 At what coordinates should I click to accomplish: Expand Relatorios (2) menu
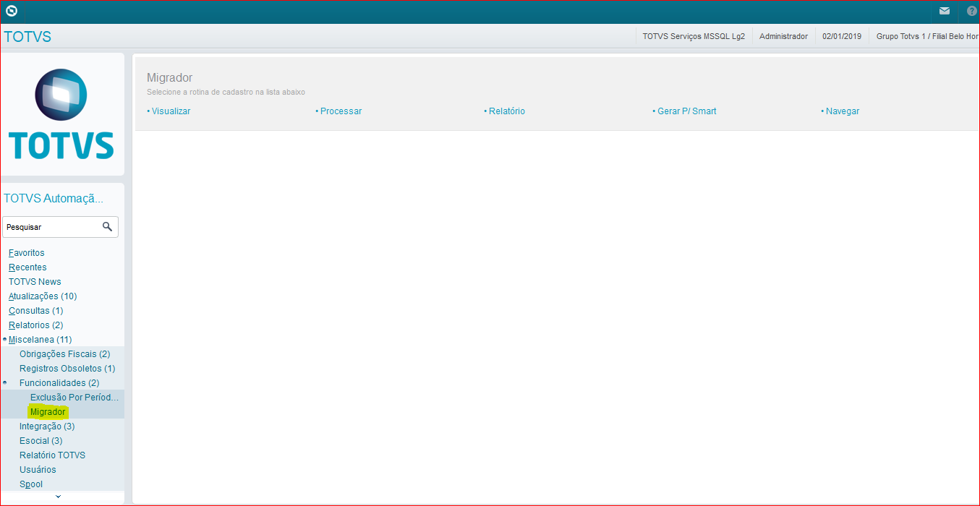36,325
